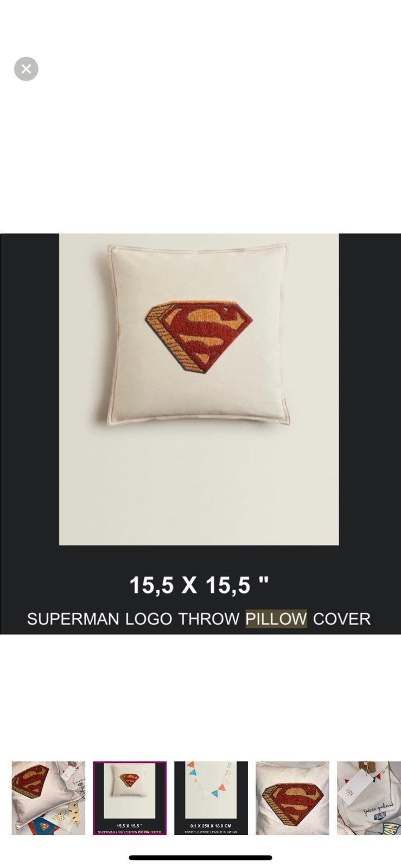This screenshot has width=401, height=868.
Task: Tap the home indicator bar at screen bottom
Action: click(200, 858)
